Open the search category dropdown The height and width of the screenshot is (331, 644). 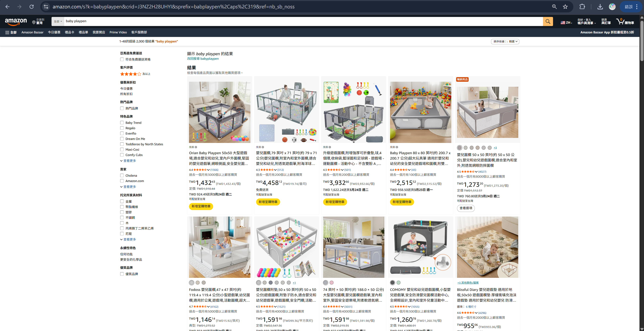click(58, 21)
